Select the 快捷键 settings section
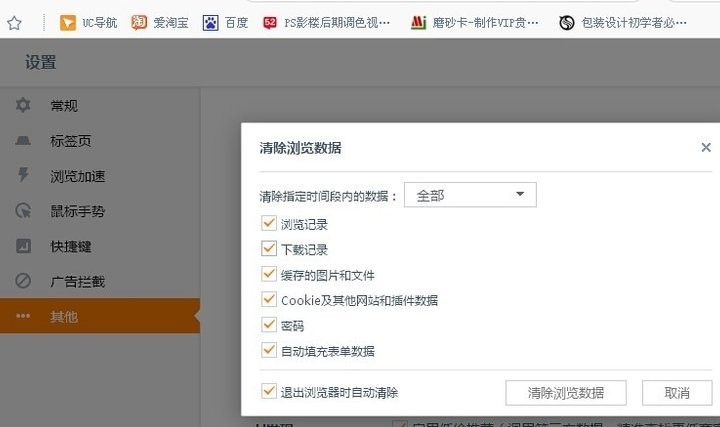The height and width of the screenshot is (427, 720). [x=100, y=246]
